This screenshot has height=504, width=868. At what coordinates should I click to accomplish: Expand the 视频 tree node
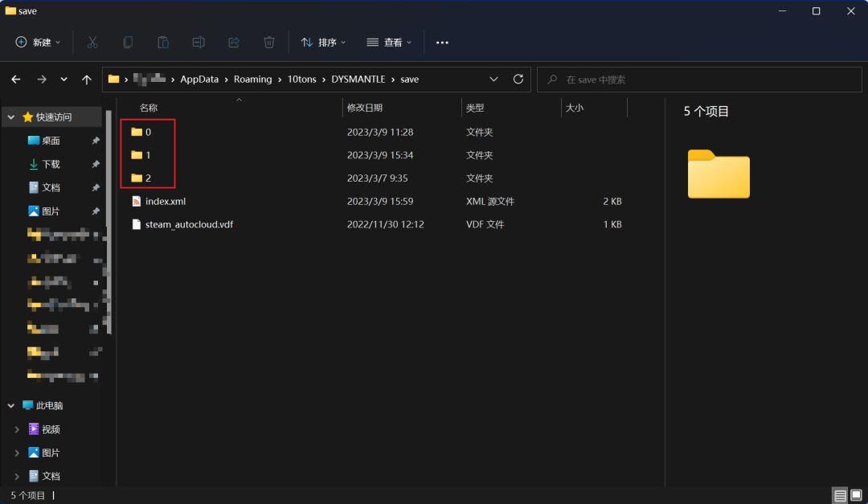coord(17,429)
